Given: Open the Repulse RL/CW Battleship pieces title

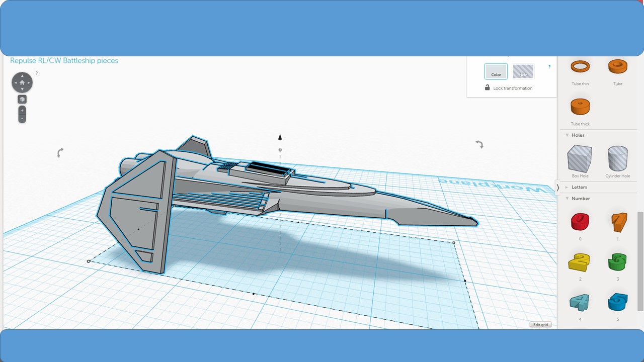Looking at the screenshot, I should coord(64,60).
